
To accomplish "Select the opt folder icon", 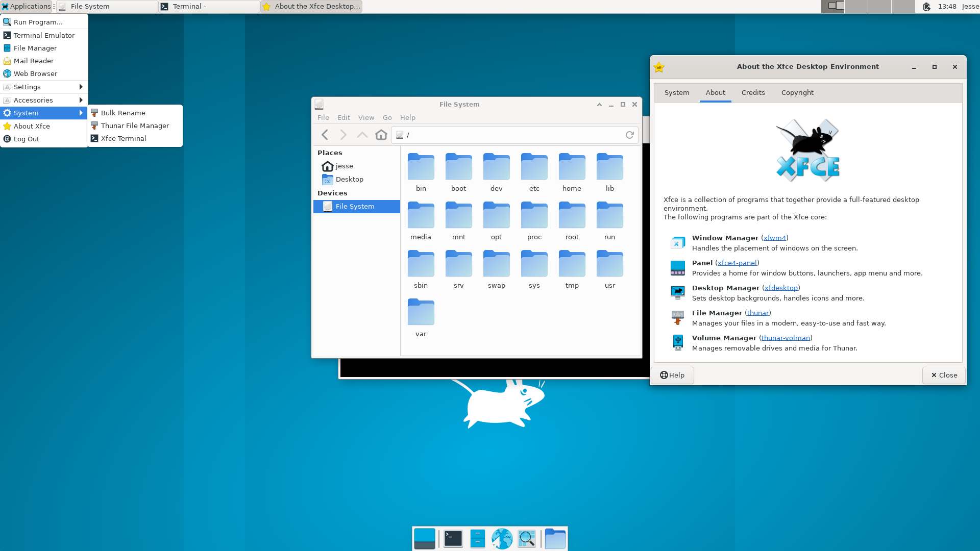I will [496, 215].
